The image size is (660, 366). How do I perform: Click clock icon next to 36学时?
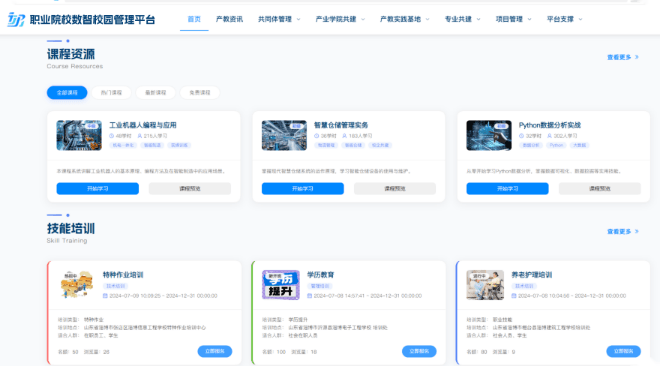click(317, 136)
